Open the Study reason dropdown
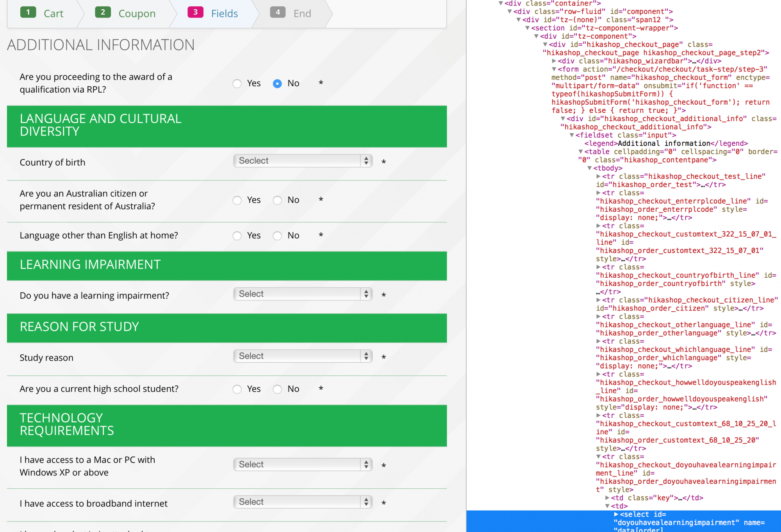 click(x=303, y=356)
